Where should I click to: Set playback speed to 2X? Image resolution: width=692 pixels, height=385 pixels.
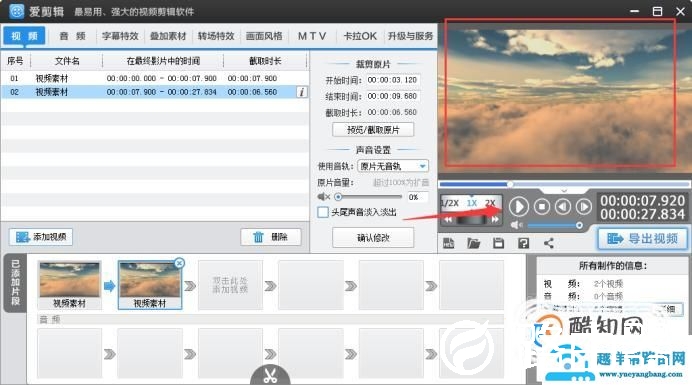pos(490,203)
